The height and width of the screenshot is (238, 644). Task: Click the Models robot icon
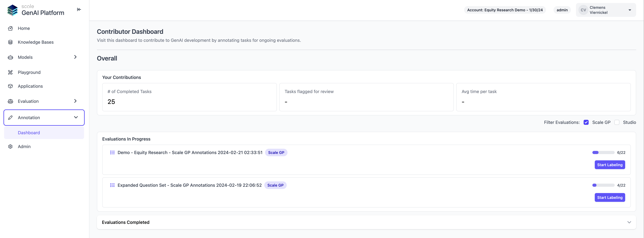10,57
